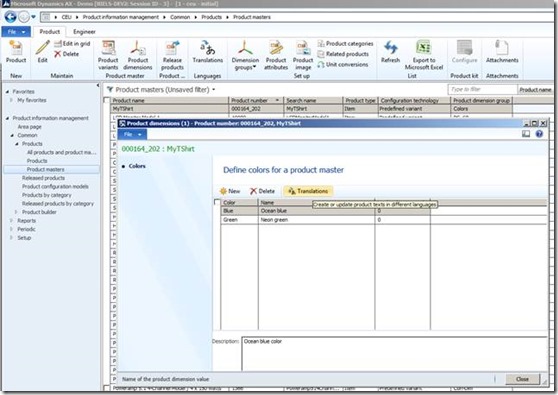Open Product attributes
Screen dimensions: 558x395
click(276, 55)
